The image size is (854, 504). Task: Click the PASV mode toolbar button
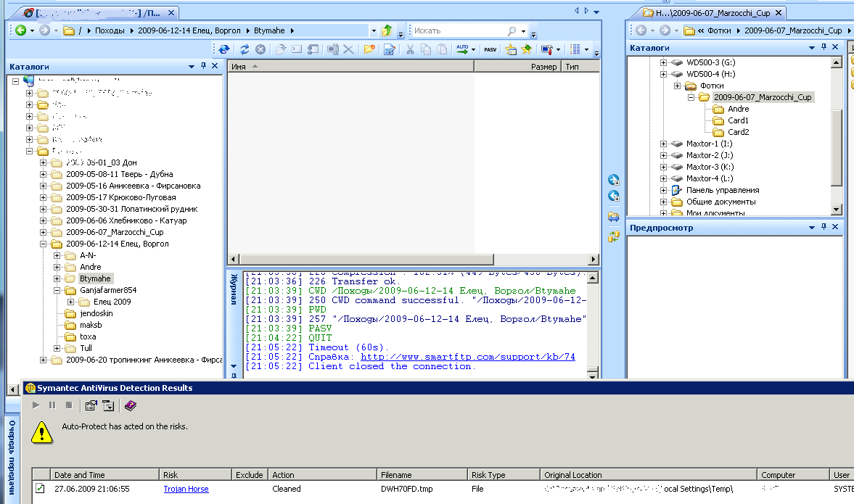point(490,49)
